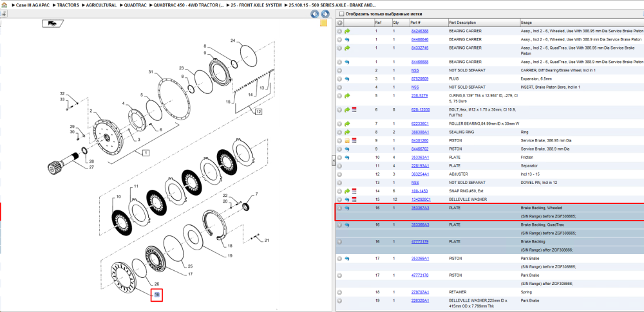This screenshot has width=644, height=312.
Task: Add adjuster 363254A1 using its circle icon
Action: coord(339,174)
